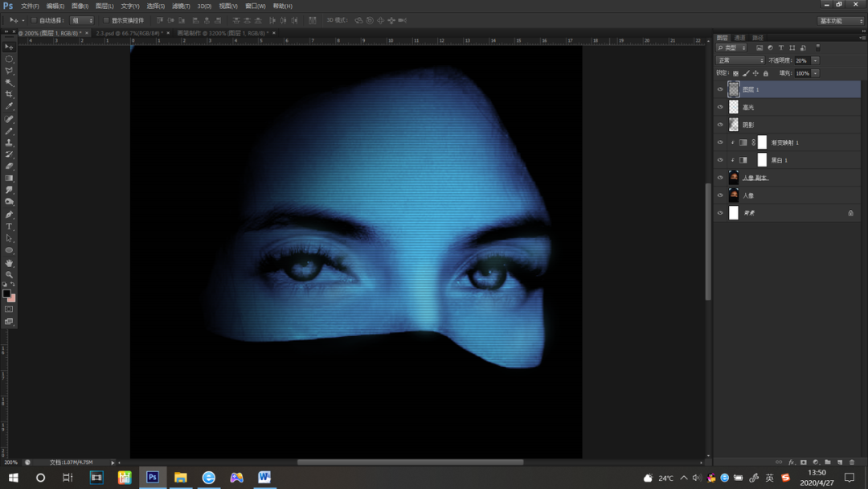The width and height of the screenshot is (868, 489).
Task: Open the 类型 layer filter dropdown
Action: coord(731,47)
